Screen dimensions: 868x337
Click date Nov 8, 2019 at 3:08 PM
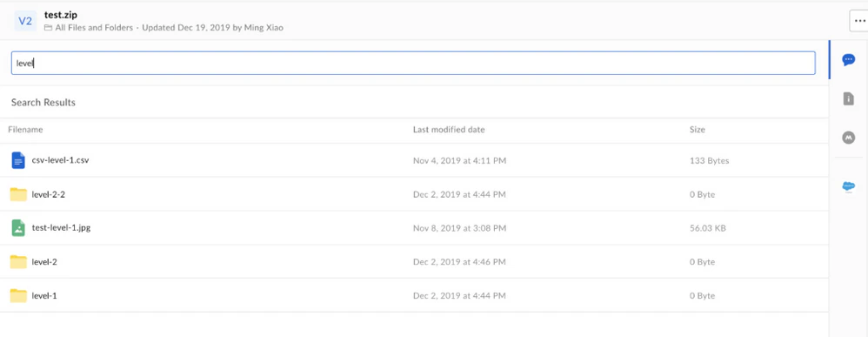point(459,228)
